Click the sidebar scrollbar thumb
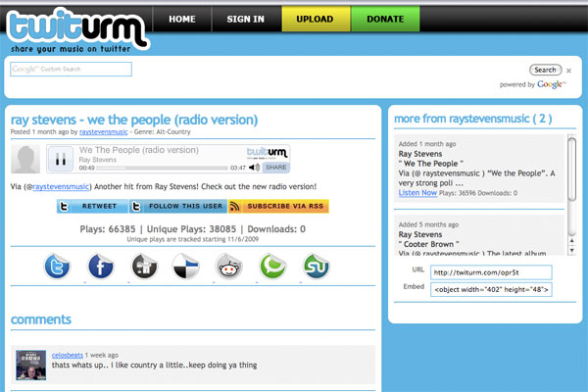Viewport: 588px width, 392px height. 572,169
